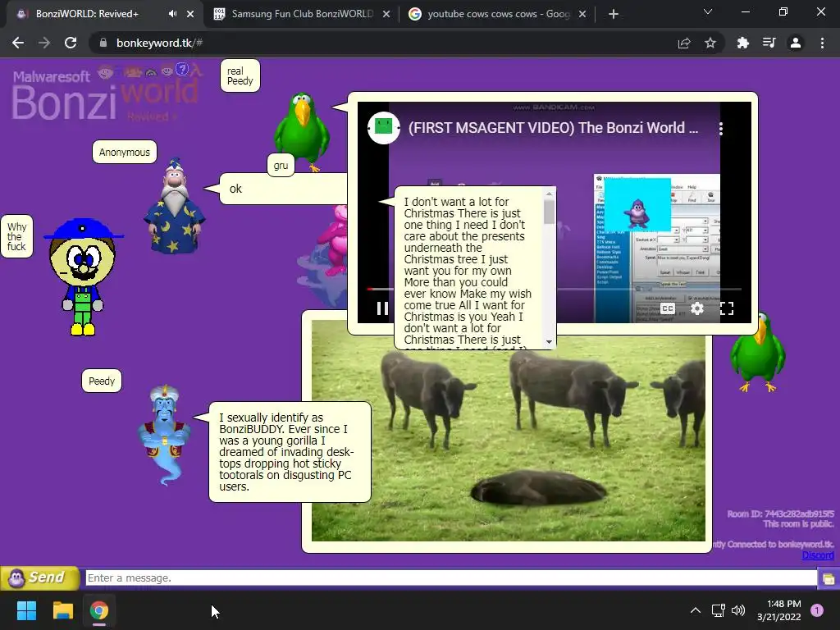840x630 pixels.
Task: Switch to the Samsung Fun Club BonziWORLD tab
Action: pyautogui.click(x=301, y=14)
